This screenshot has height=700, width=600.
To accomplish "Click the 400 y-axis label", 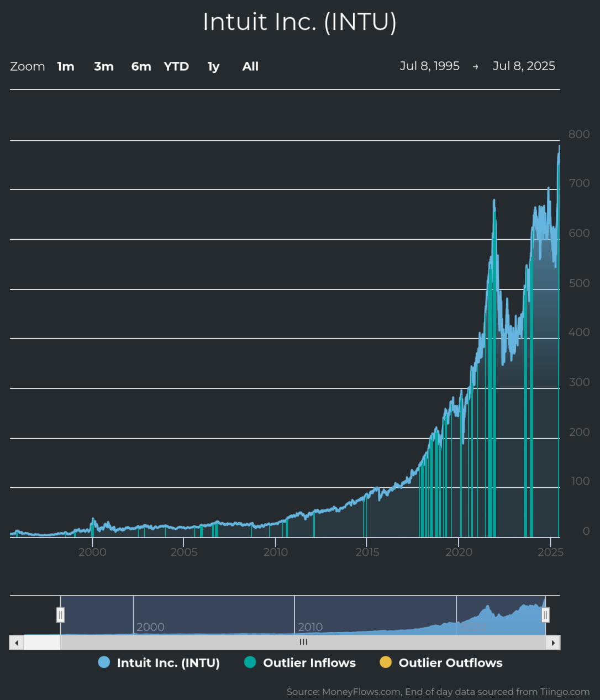I will point(579,332).
